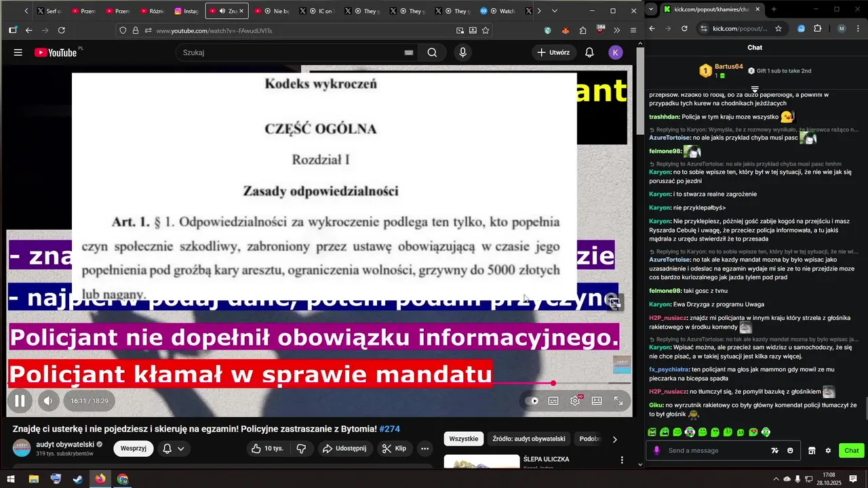
Task: Open Chrome extensions puzzle icon
Action: (818, 28)
